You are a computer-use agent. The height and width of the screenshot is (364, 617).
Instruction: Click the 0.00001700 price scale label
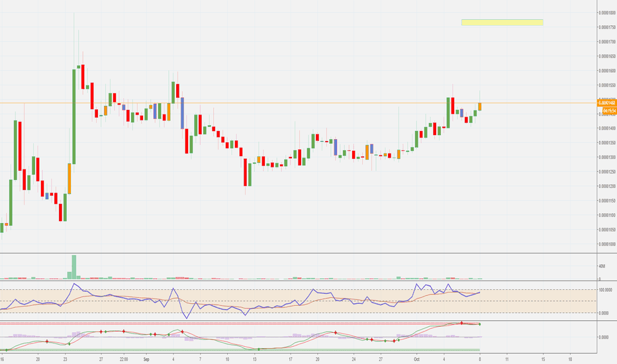[607, 42]
